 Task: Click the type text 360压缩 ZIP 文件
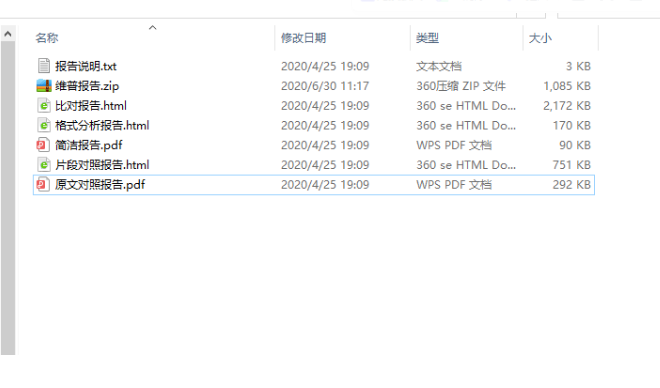[x=461, y=86]
